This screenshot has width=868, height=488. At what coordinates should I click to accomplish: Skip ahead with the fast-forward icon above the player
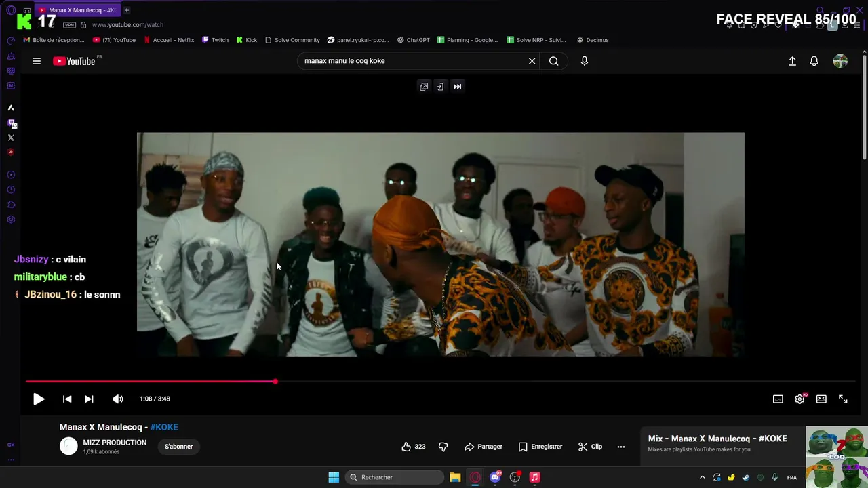(x=458, y=87)
